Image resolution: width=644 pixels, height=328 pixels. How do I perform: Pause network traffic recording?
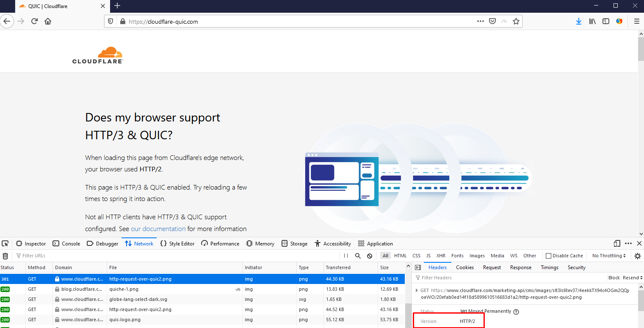345,256
